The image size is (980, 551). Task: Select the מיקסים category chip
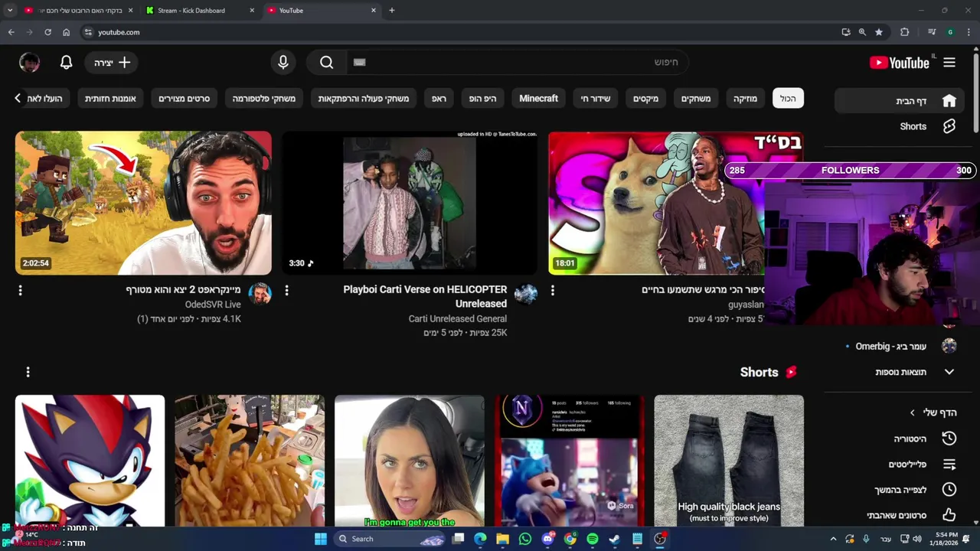coord(645,99)
